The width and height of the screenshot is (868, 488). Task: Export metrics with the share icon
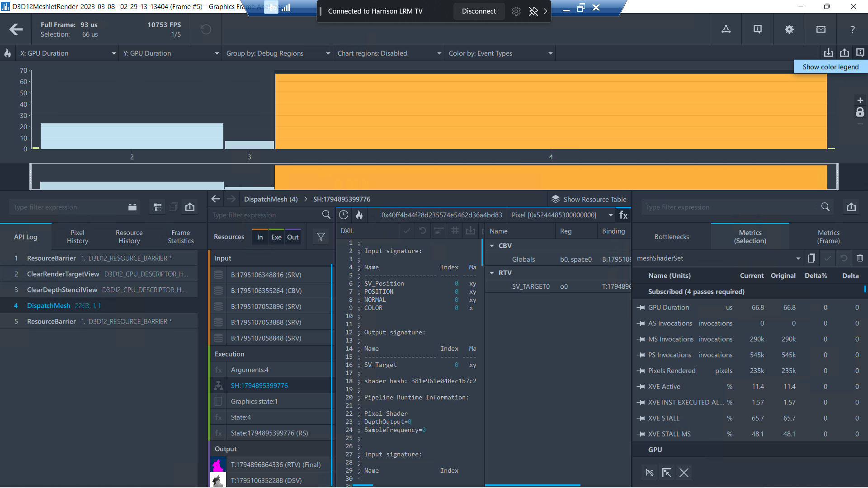pos(851,207)
